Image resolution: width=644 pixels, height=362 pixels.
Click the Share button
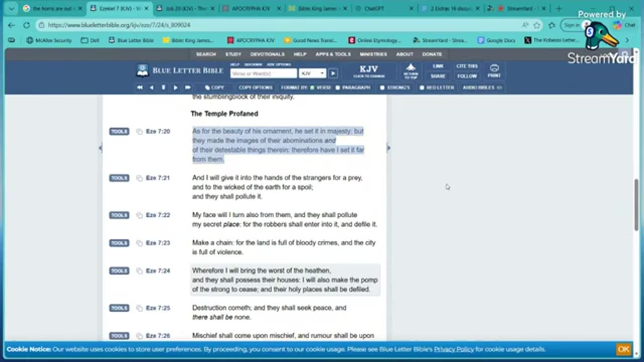[x=438, y=76]
